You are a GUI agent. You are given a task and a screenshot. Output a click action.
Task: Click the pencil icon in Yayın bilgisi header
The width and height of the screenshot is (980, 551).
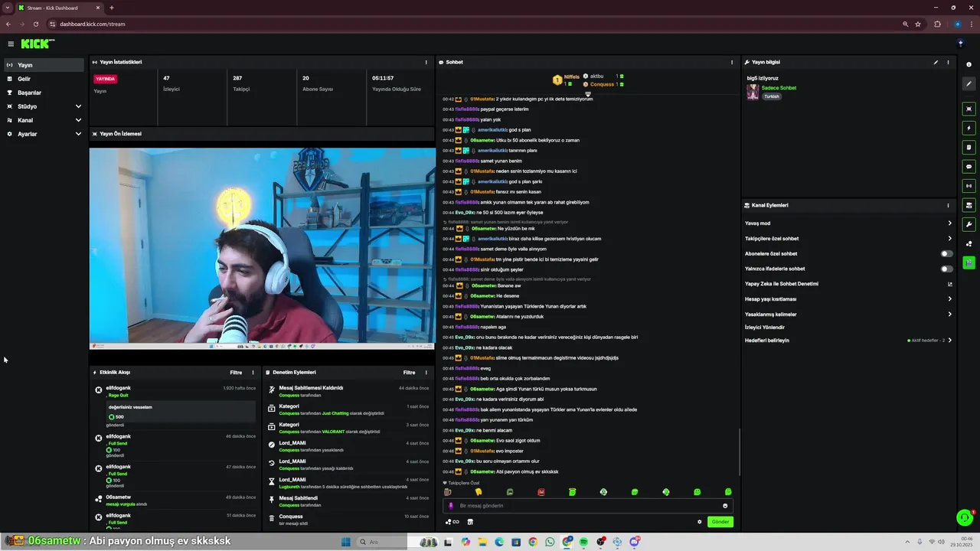coord(936,62)
